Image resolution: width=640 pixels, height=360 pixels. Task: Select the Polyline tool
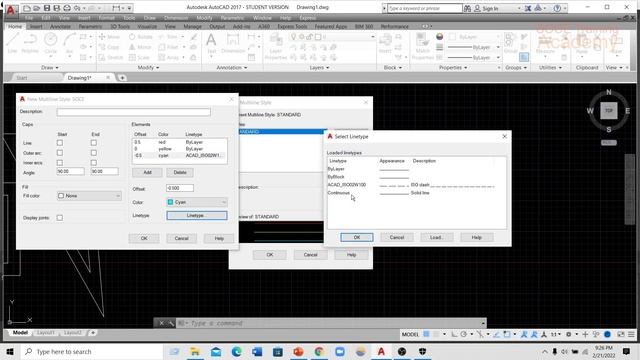[x=30, y=43]
